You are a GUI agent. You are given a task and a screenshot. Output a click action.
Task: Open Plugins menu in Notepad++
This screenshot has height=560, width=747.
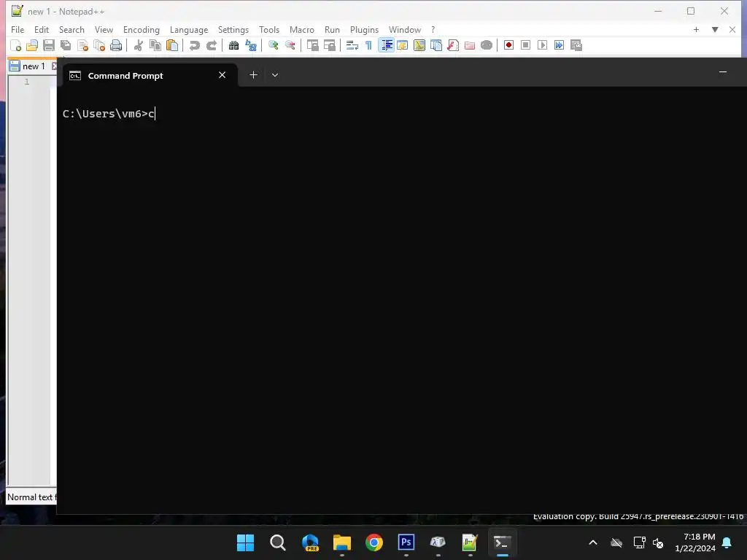[365, 29]
